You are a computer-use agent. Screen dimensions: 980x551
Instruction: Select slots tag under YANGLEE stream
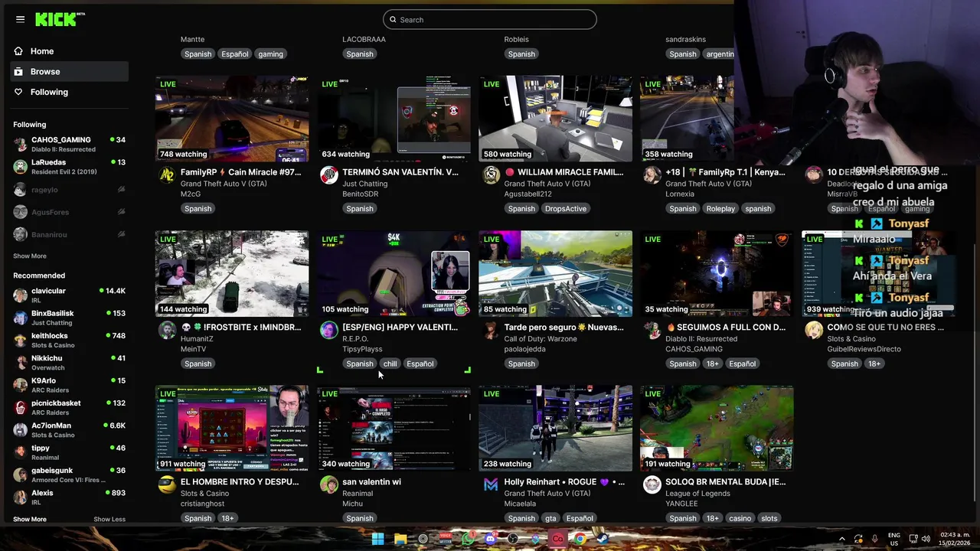(x=769, y=518)
